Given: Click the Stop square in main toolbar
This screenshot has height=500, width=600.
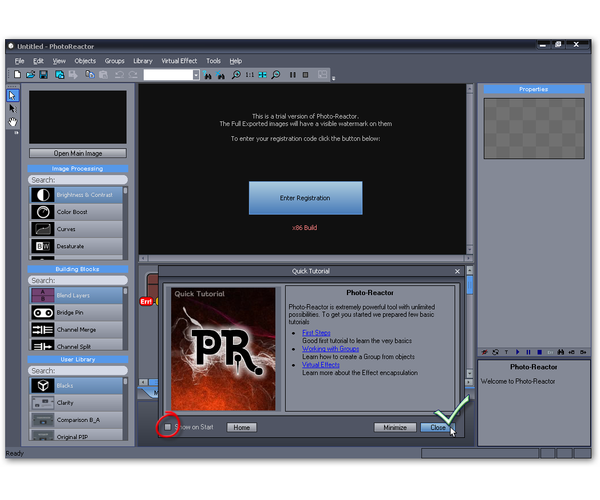Looking at the screenshot, I should click(x=305, y=75).
